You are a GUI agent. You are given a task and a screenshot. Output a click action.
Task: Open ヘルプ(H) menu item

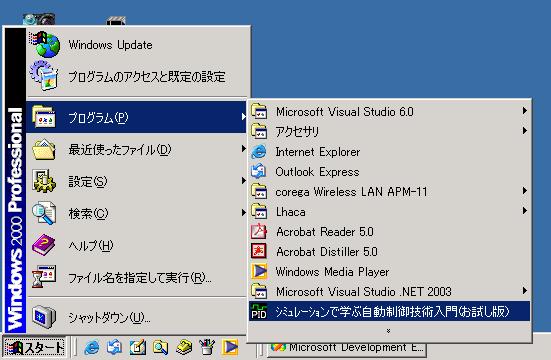click(x=137, y=245)
